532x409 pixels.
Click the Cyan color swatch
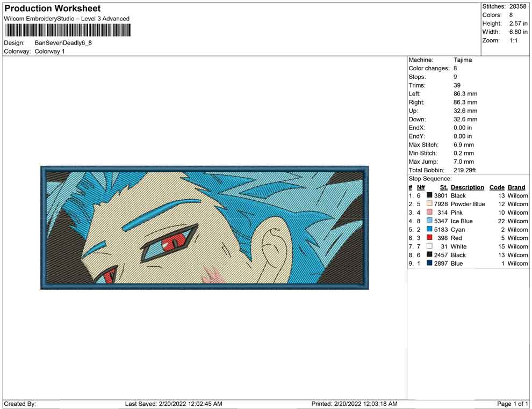click(429, 229)
